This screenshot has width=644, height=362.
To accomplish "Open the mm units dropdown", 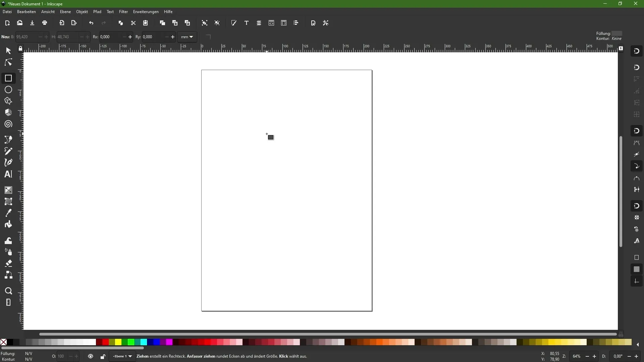I will pos(187,37).
